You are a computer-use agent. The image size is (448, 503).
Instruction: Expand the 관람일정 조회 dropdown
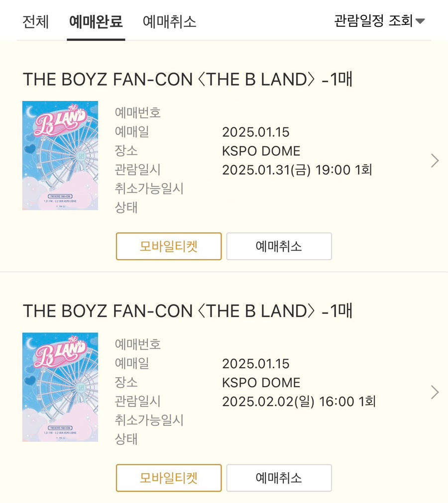379,21
